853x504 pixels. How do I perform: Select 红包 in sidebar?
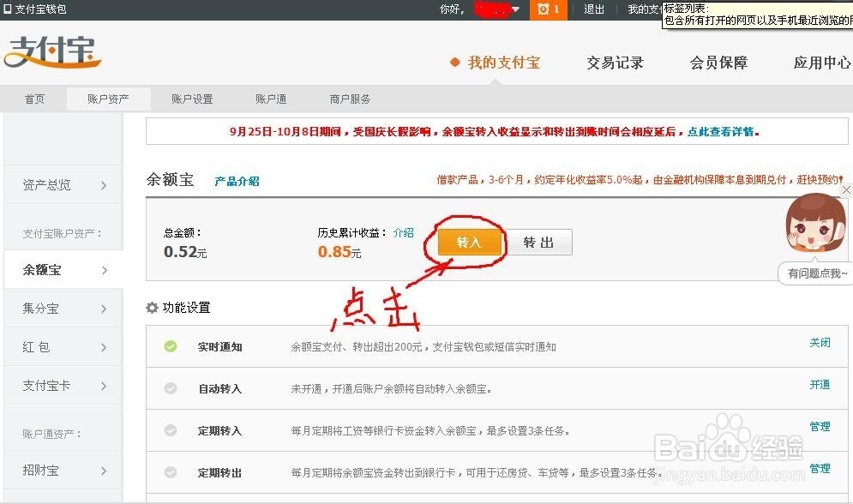36,347
